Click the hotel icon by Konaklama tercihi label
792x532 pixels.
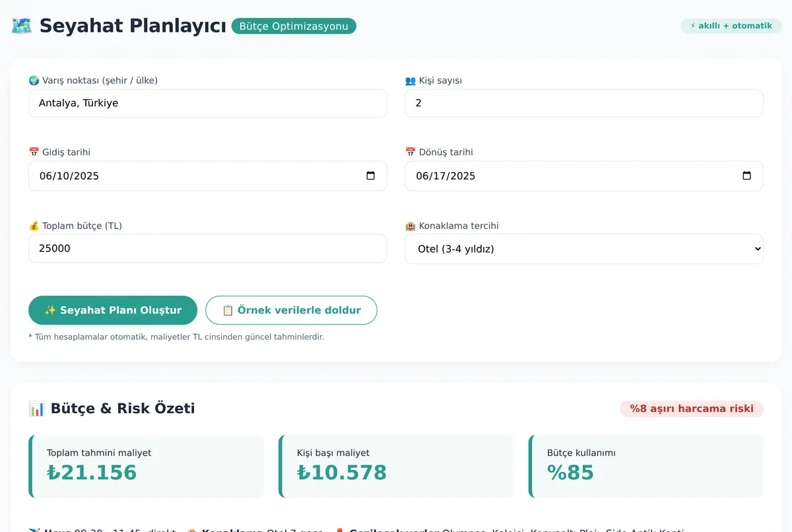(411, 226)
